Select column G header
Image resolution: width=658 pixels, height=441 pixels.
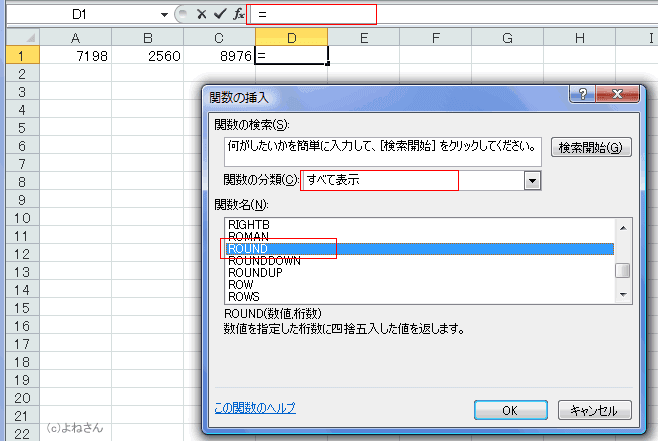(x=507, y=38)
